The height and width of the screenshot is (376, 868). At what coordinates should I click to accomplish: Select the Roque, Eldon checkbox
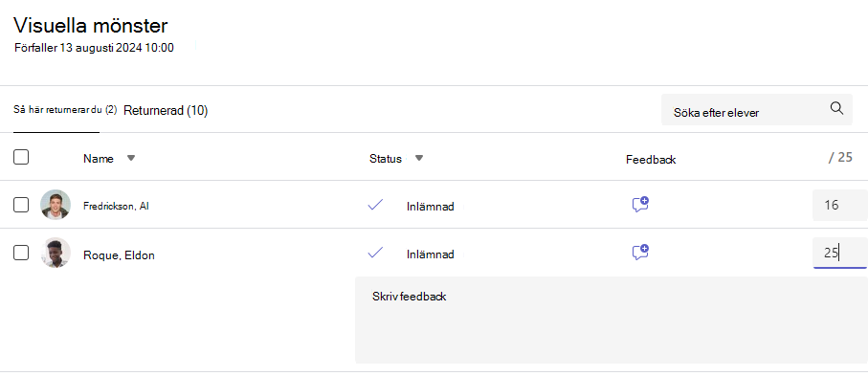coord(21,254)
